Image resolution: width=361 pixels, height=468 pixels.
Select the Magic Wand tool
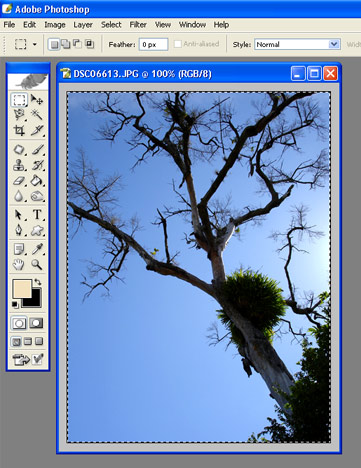click(x=37, y=115)
